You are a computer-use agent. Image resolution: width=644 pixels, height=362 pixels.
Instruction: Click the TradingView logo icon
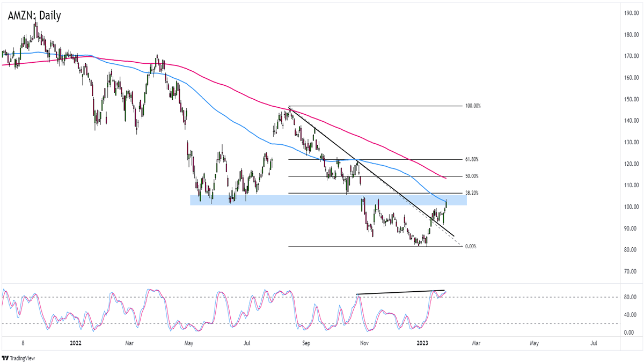(x=7, y=358)
